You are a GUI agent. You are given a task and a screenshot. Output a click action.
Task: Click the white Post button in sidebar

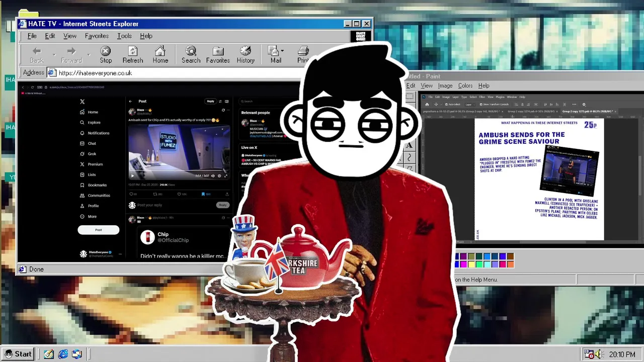(x=99, y=230)
